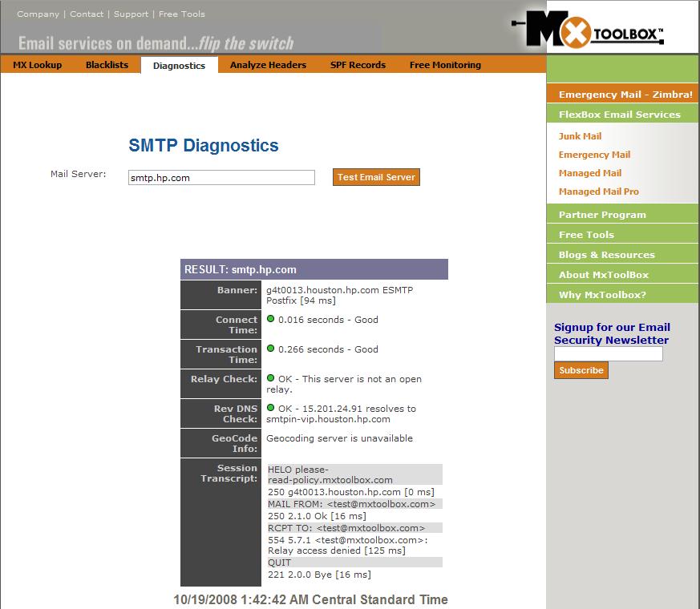Click the 221 2.0.0 Bye transcript line
Viewport: 700px width, 609px height.
(x=320, y=575)
